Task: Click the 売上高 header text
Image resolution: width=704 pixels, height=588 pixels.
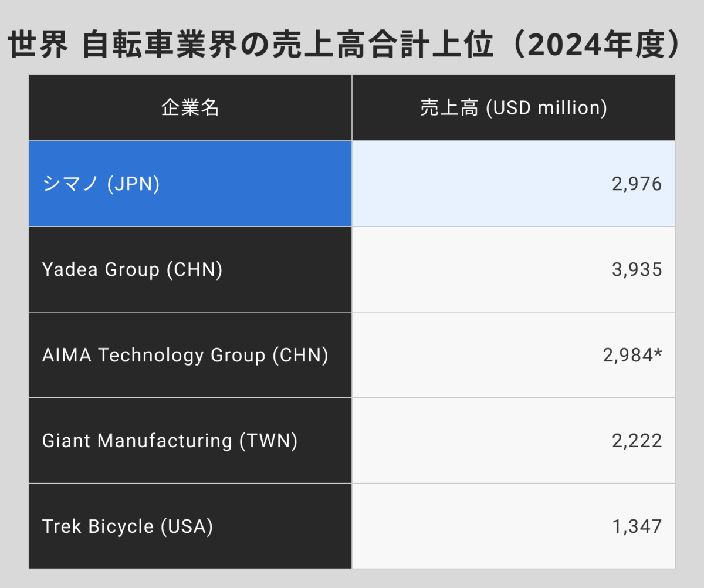Action: pos(449,108)
